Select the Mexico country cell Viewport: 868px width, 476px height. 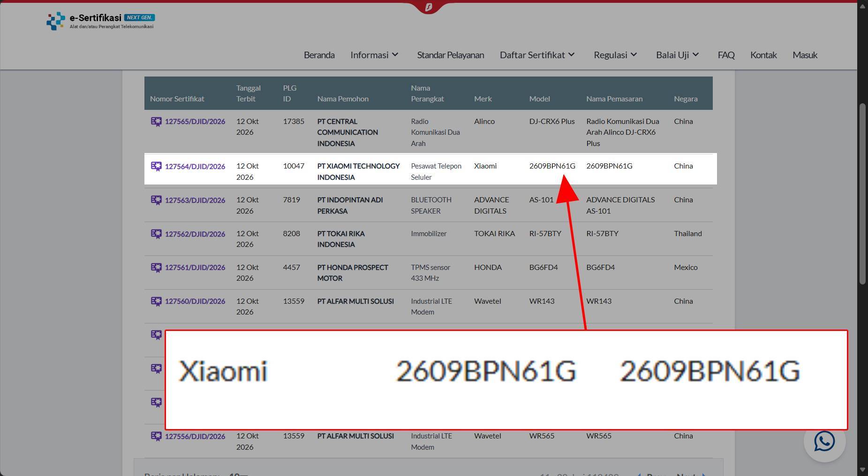(686, 268)
